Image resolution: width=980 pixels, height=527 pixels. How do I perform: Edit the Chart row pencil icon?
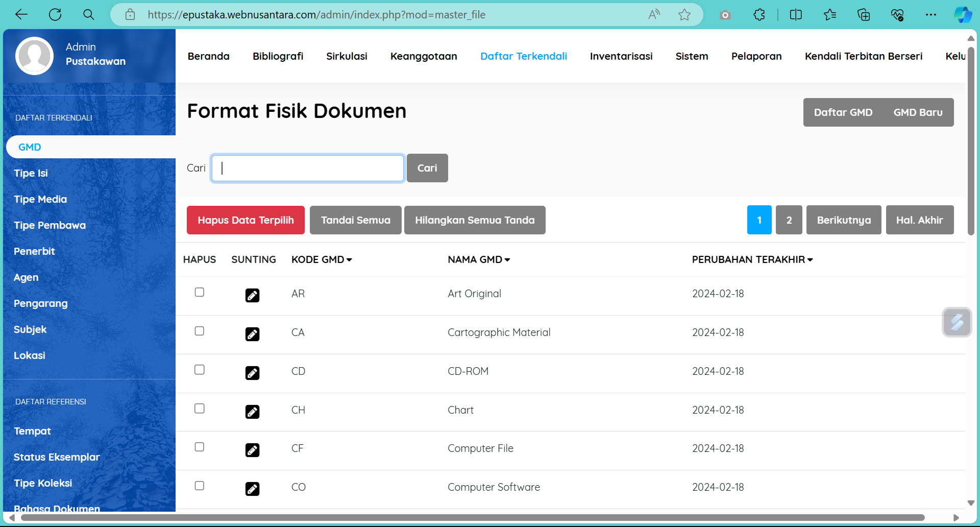252,412
